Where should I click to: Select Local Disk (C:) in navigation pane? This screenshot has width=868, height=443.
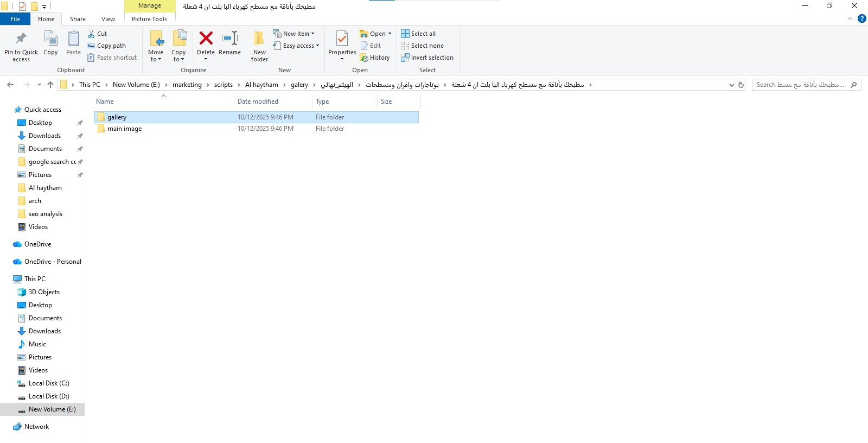[x=49, y=383]
